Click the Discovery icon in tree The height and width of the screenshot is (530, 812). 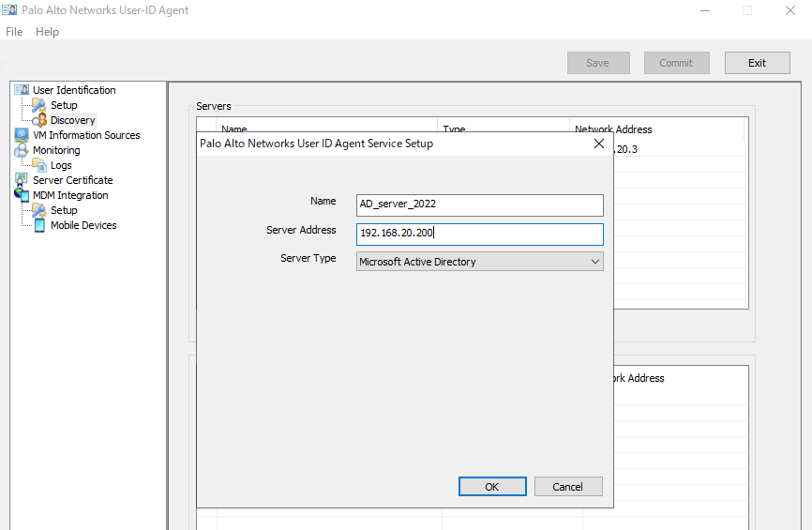[39, 120]
